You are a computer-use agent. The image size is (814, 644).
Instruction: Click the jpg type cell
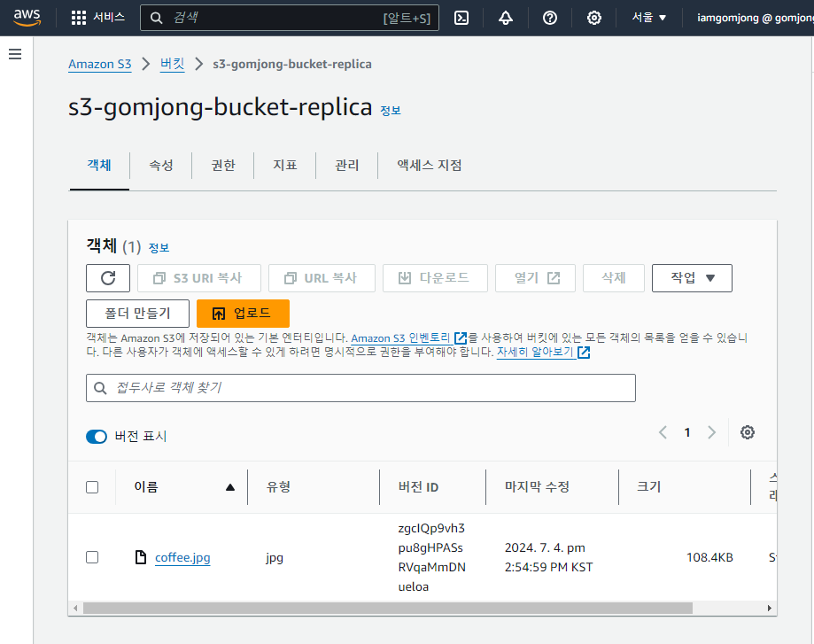(x=275, y=558)
